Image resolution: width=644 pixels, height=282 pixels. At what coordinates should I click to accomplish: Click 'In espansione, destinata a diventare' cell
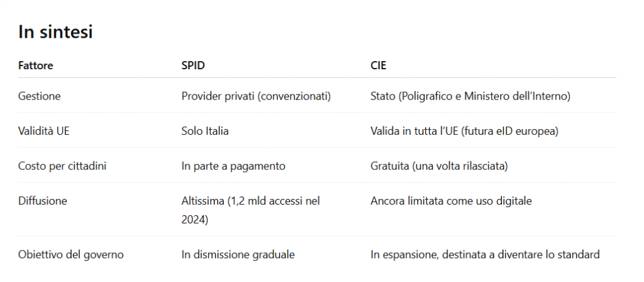pyautogui.click(x=485, y=254)
